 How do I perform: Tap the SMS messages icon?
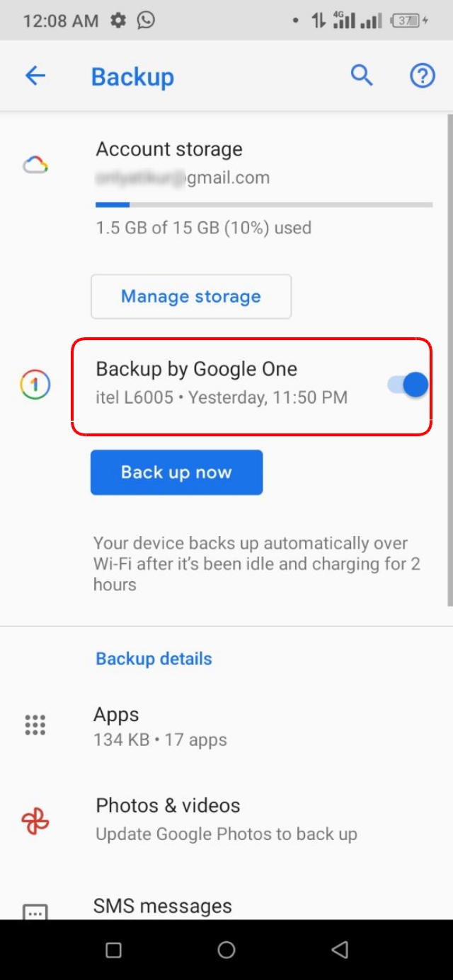pos(34,911)
